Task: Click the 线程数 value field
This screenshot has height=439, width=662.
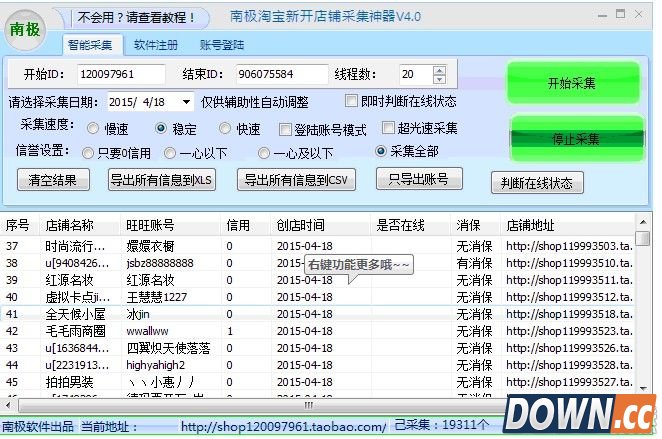Action: (x=416, y=74)
